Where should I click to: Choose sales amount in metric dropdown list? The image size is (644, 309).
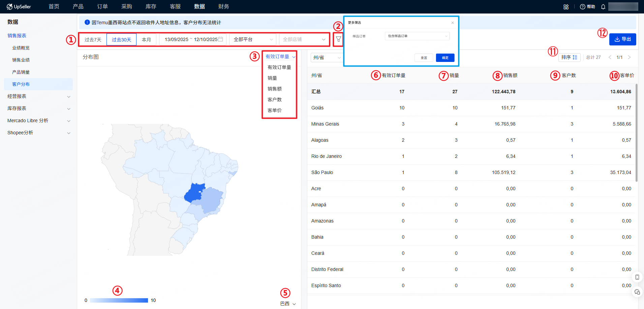pos(274,89)
